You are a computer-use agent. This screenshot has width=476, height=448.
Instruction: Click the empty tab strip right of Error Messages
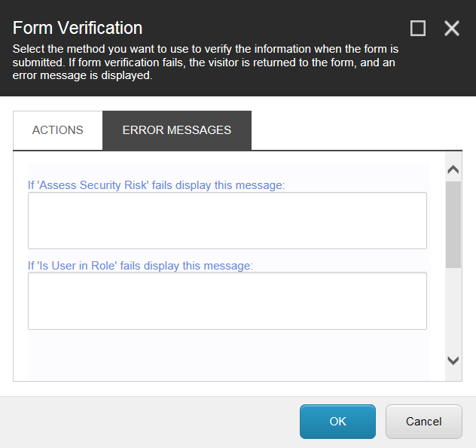click(354, 130)
